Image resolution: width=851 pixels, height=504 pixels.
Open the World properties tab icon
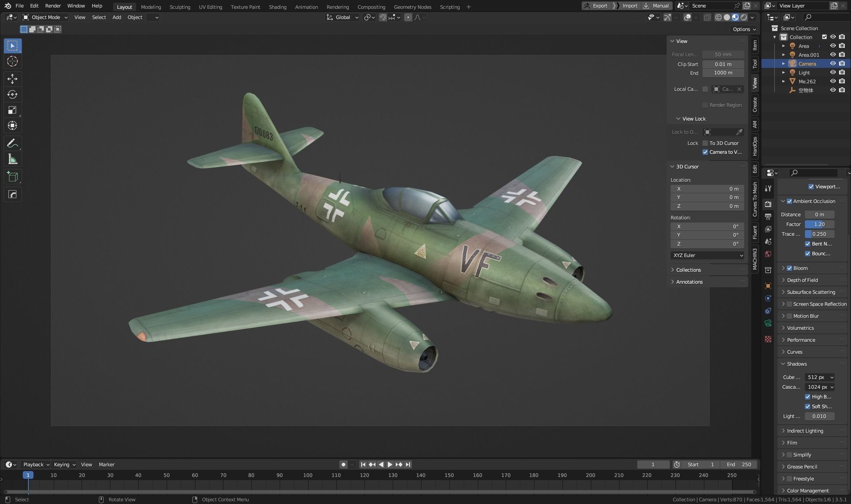pyautogui.click(x=768, y=254)
